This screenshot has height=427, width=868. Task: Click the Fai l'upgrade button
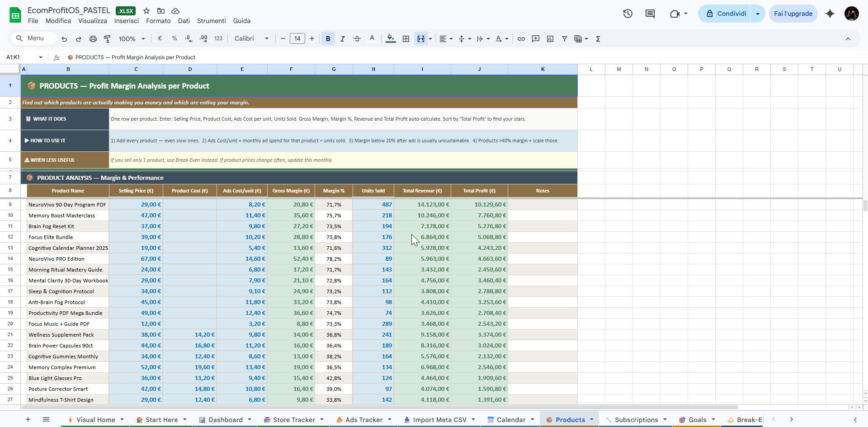(793, 14)
